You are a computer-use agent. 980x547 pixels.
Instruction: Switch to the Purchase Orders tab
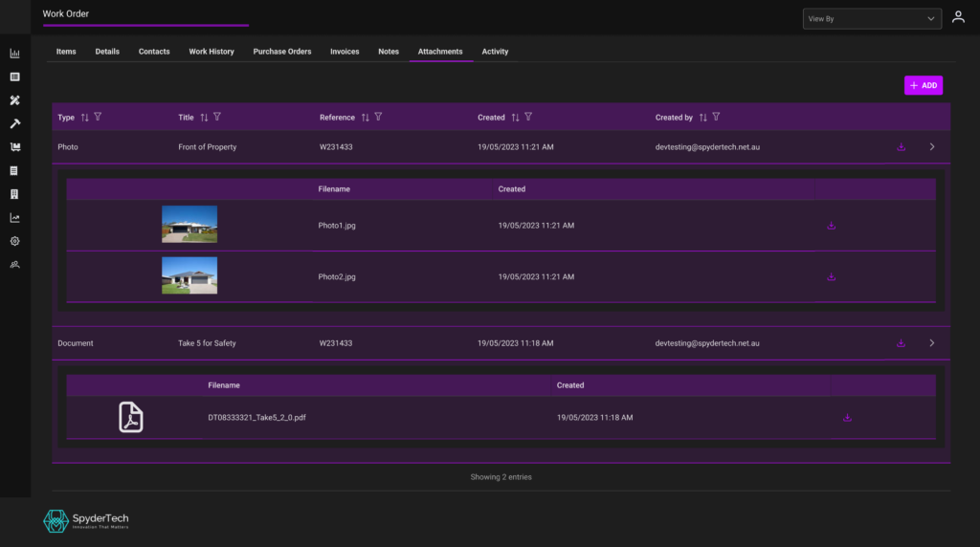coord(282,52)
